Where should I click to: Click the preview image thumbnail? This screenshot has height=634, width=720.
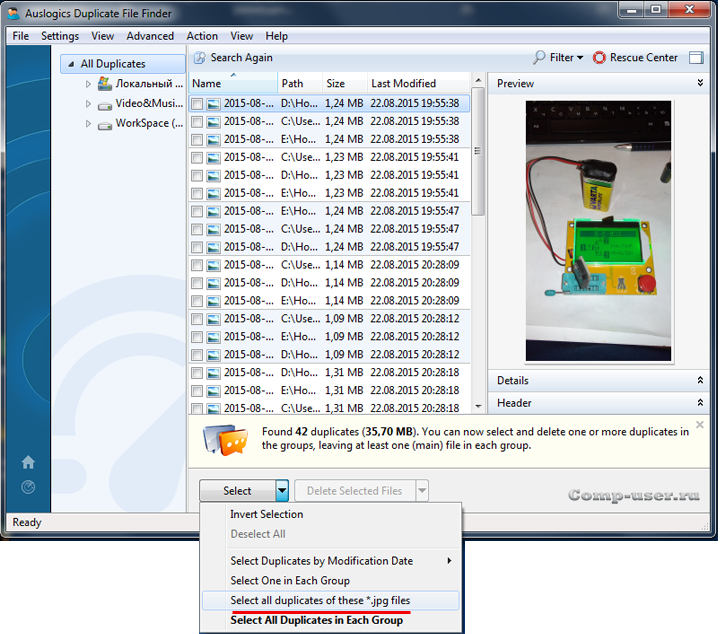pyautogui.click(x=598, y=231)
